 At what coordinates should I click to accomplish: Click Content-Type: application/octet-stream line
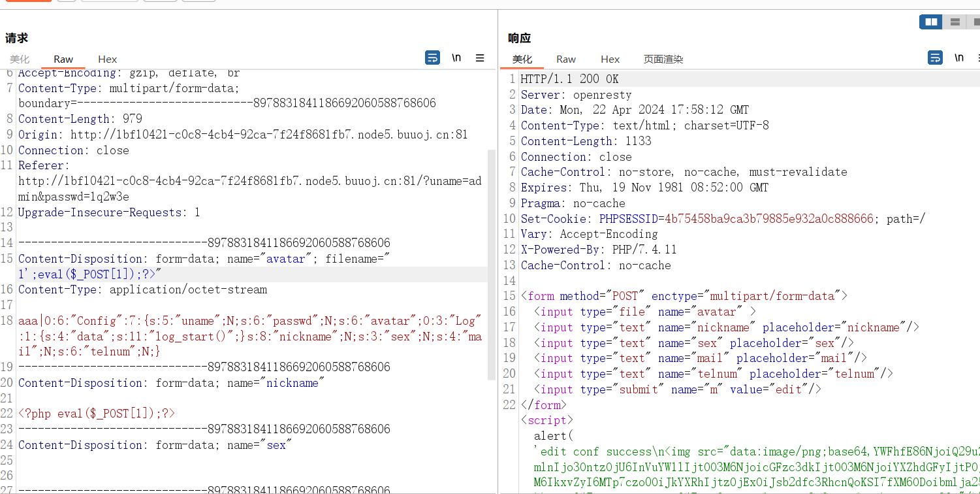(x=142, y=289)
